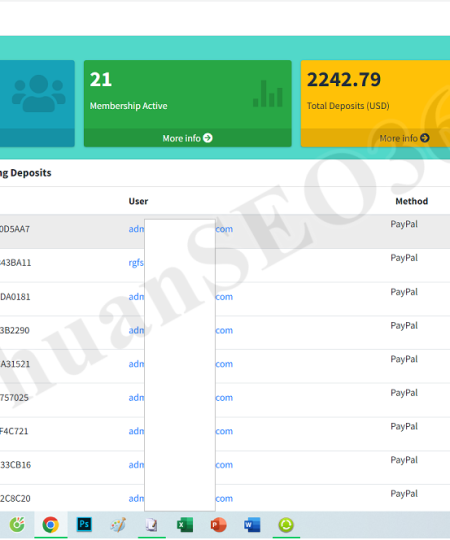This screenshot has height=540, width=450.
Task: Sort by the Method column header
Action: coord(411,201)
